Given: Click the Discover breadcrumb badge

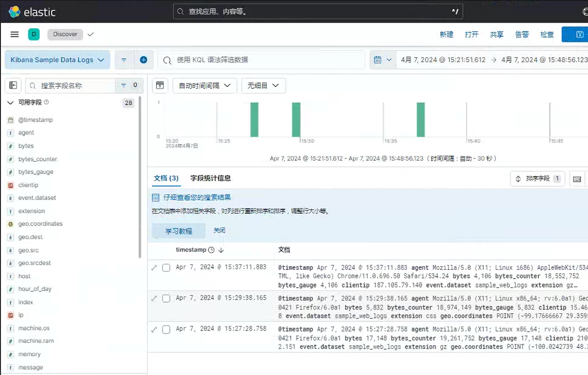Looking at the screenshot, I should [65, 34].
